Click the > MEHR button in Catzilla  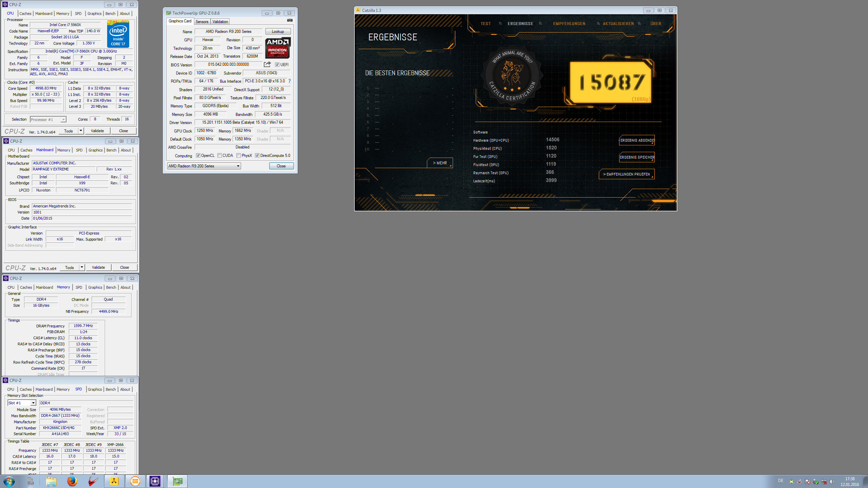tap(440, 163)
